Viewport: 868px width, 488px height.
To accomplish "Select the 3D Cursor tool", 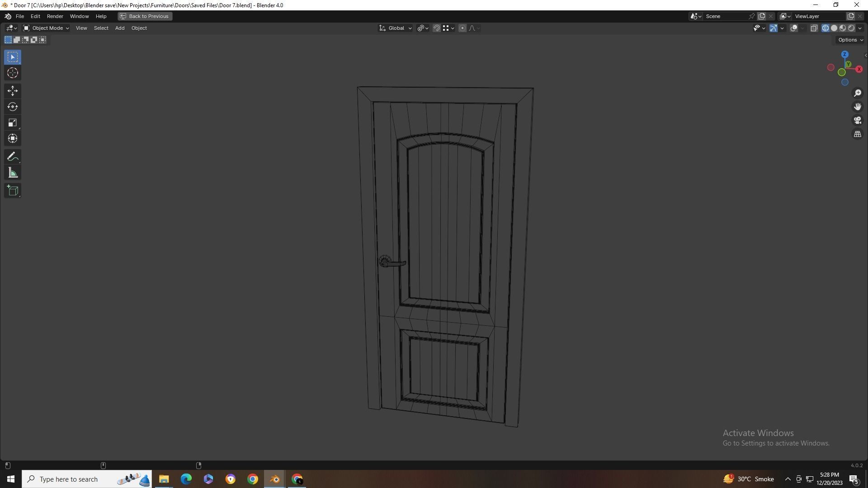I will click(13, 73).
